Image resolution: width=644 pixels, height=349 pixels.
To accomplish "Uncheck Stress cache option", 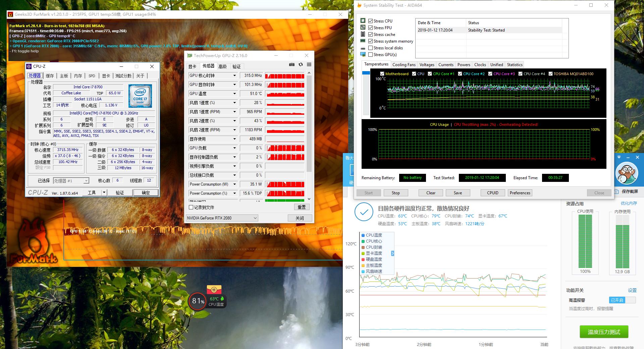I will 370,34.
